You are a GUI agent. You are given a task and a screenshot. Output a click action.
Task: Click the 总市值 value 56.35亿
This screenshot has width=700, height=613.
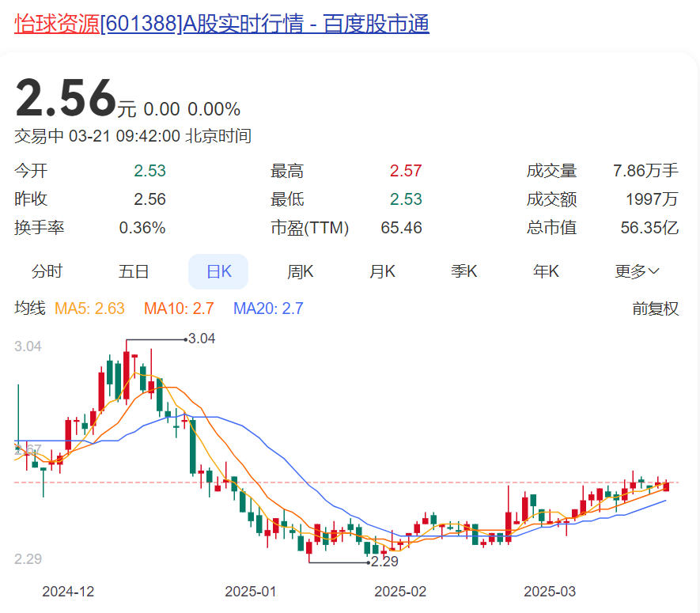649,228
